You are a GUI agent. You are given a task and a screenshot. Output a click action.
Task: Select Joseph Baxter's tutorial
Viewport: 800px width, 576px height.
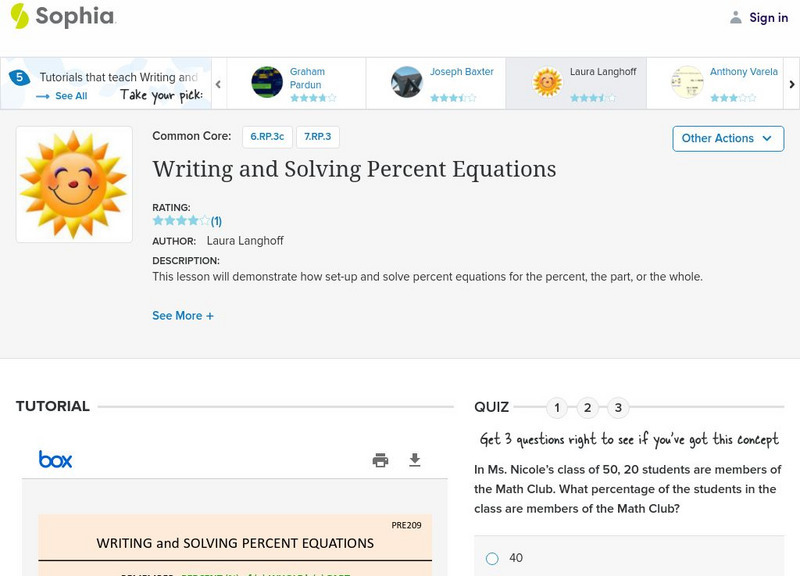(435, 84)
